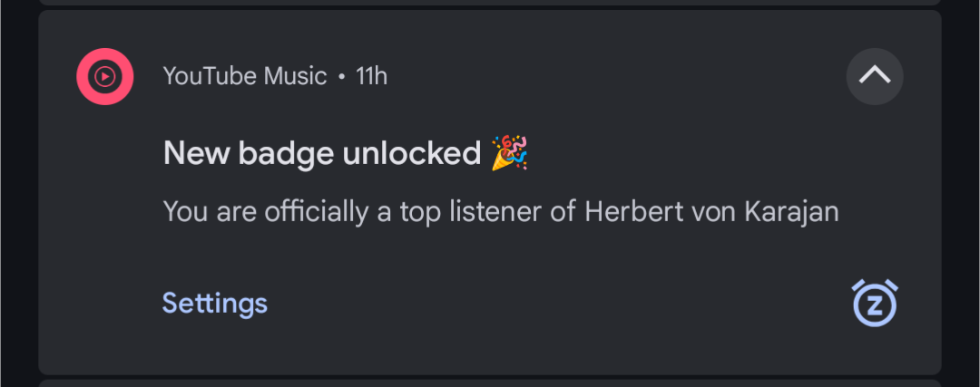Open notification Settings link
This screenshot has width=980, height=387.
pyautogui.click(x=215, y=304)
